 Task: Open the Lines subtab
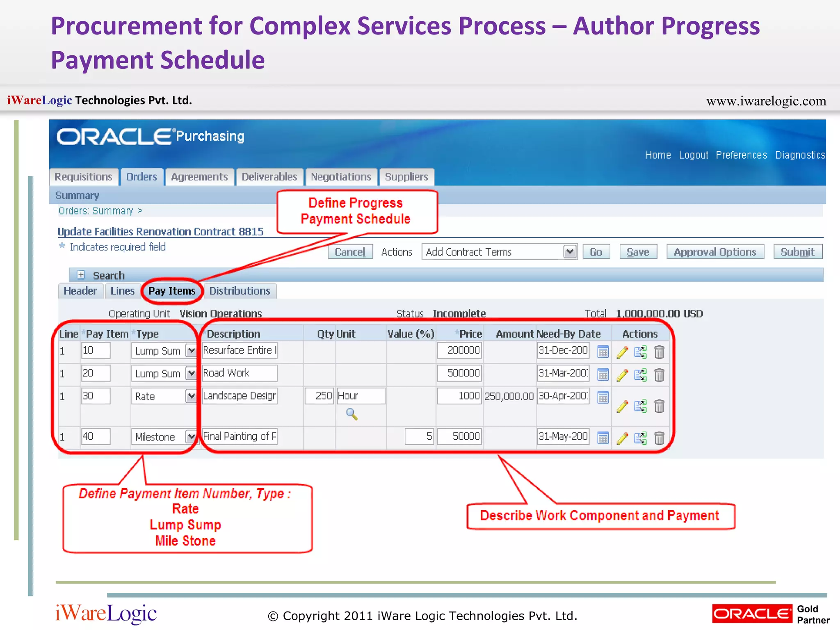click(x=123, y=291)
